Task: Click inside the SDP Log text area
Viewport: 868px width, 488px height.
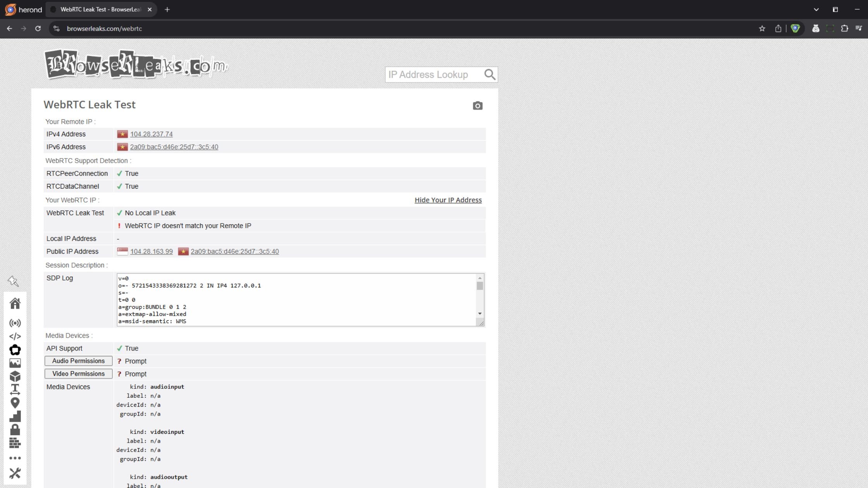Action: [x=296, y=300]
